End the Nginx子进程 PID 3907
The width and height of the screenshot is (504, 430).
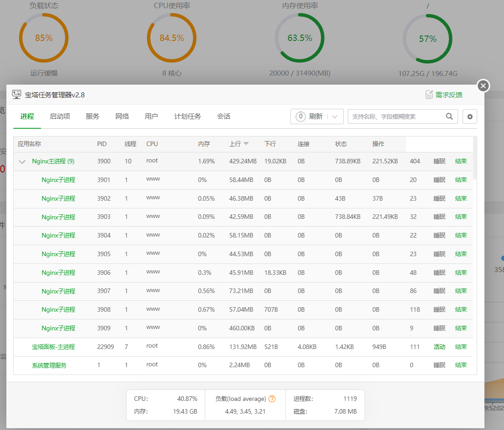[461, 291]
